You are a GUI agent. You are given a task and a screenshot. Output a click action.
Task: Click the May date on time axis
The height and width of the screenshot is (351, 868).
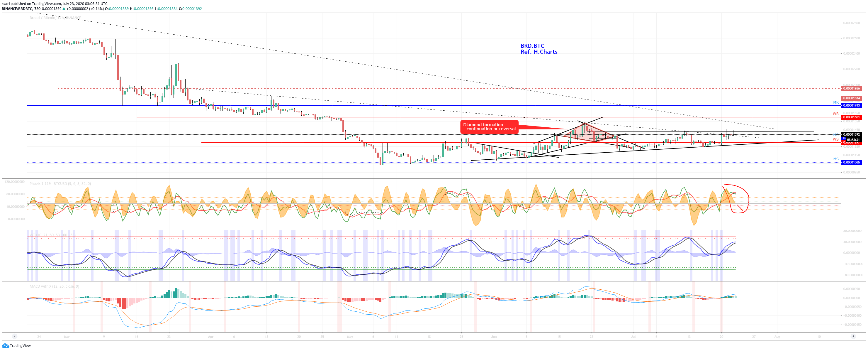[350, 337]
